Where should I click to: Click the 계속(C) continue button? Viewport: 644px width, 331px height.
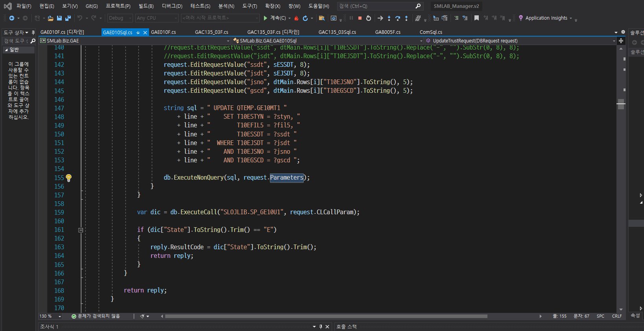tap(275, 18)
